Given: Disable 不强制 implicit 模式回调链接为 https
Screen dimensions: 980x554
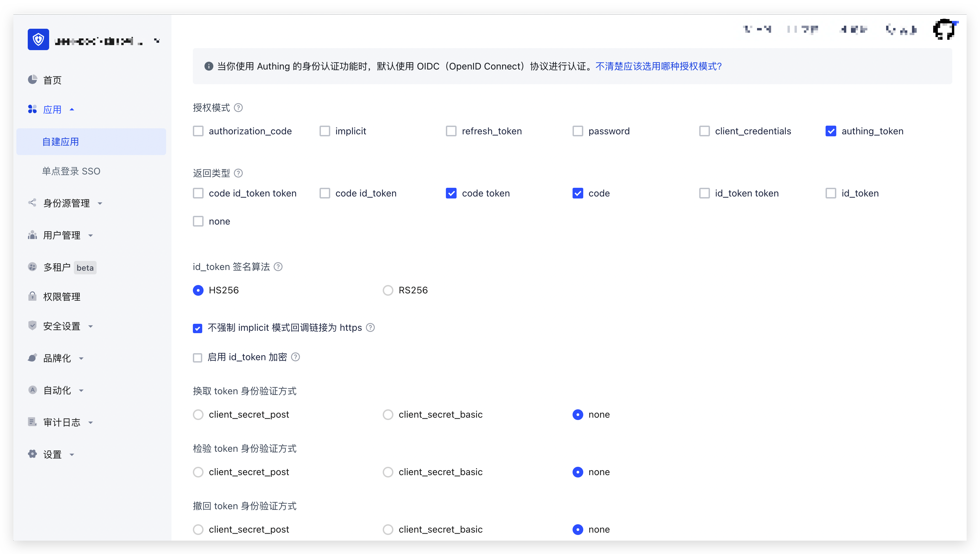Looking at the screenshot, I should pos(198,327).
